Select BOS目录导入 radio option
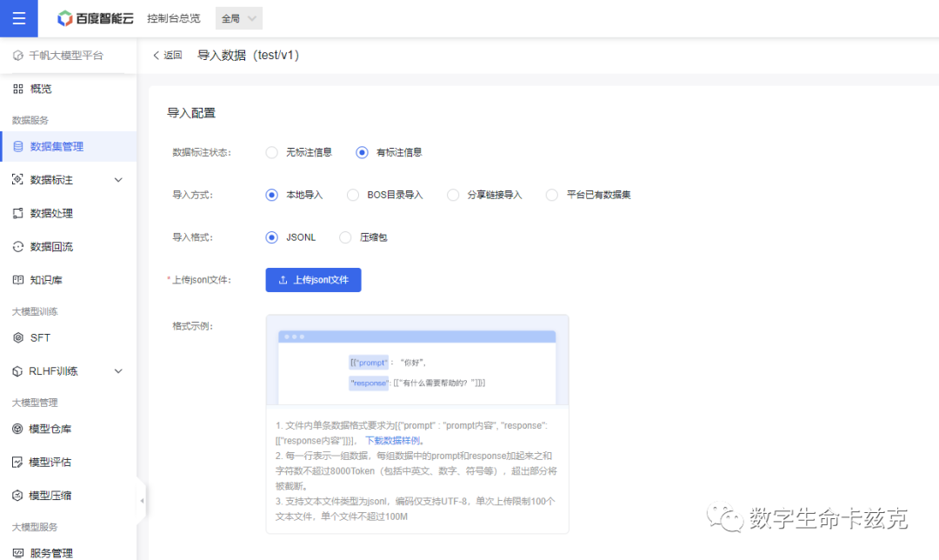This screenshot has width=939, height=560. (353, 196)
